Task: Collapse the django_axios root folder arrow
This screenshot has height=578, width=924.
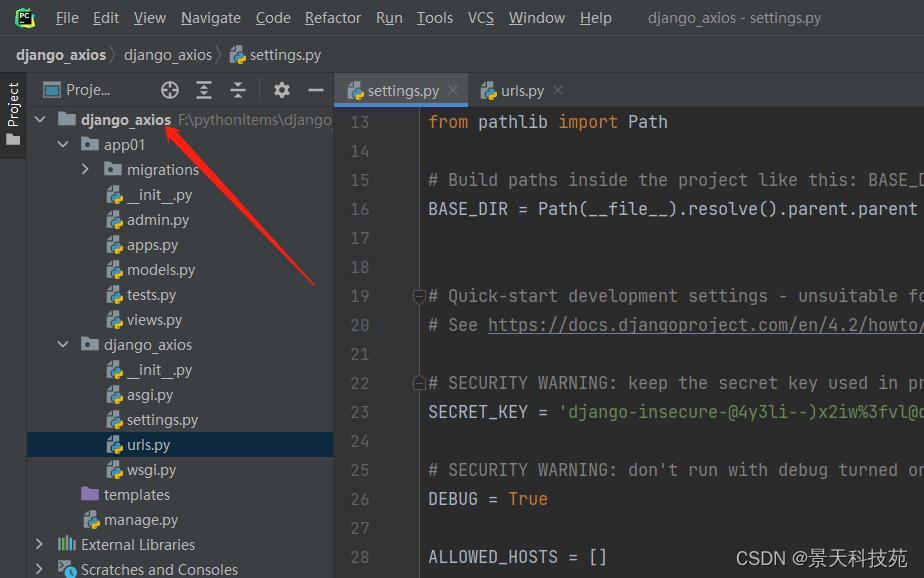Action: [x=40, y=120]
